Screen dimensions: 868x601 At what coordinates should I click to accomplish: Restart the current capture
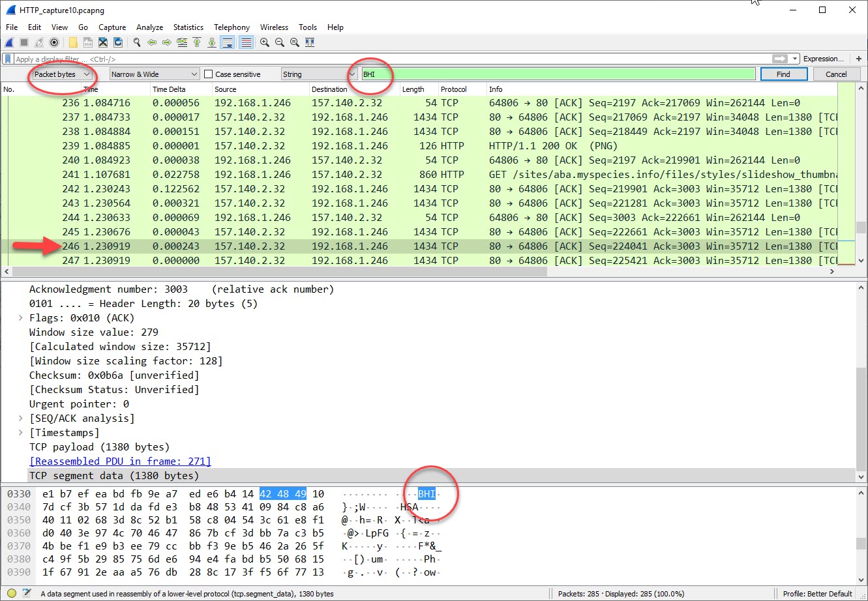pyautogui.click(x=38, y=42)
